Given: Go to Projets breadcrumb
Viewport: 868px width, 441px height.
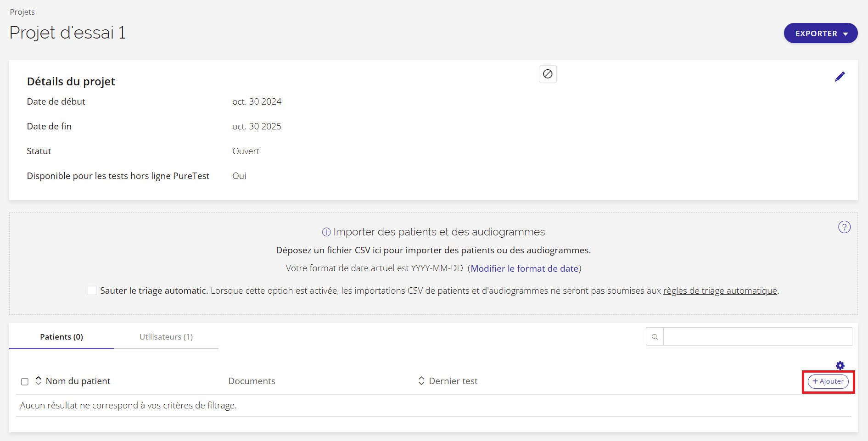Looking at the screenshot, I should click(22, 12).
